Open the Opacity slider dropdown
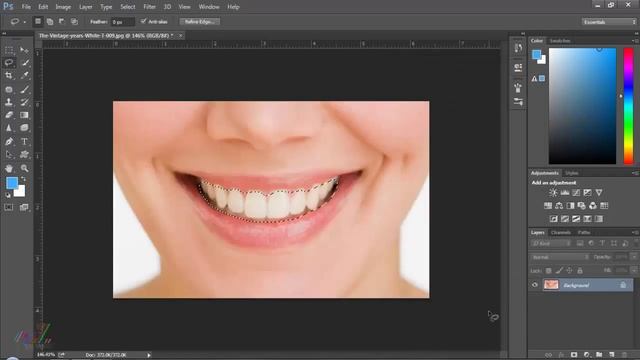The height and width of the screenshot is (360, 640). (x=634, y=257)
